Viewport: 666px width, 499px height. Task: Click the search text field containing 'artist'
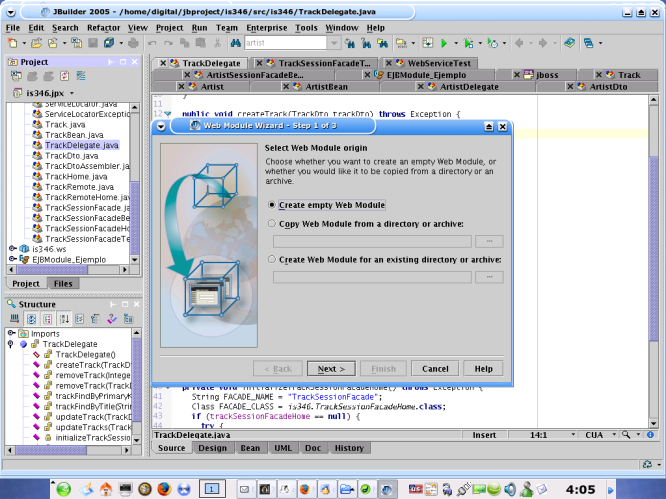[x=285, y=43]
